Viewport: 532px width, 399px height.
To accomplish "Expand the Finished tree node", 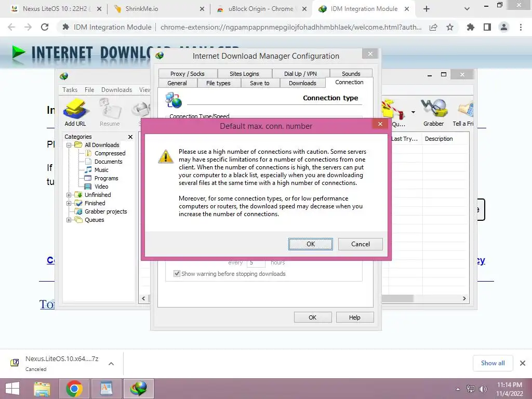I will pos(69,203).
